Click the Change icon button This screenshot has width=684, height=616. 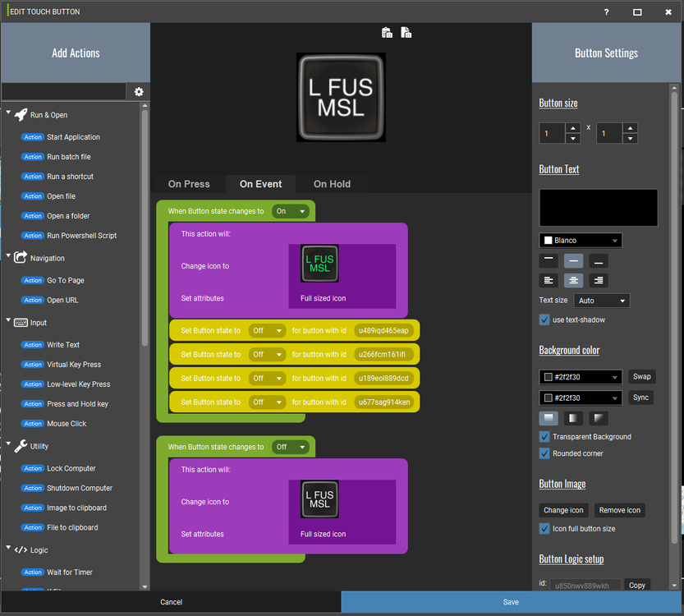click(563, 510)
